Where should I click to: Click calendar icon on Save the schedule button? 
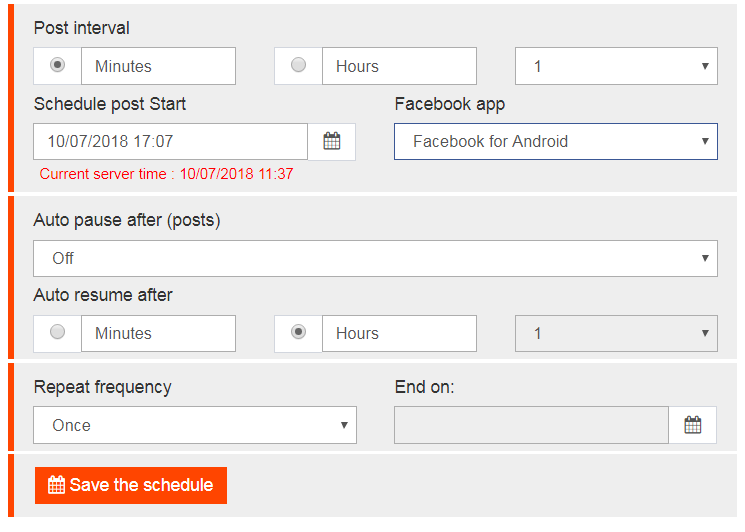click(56, 485)
